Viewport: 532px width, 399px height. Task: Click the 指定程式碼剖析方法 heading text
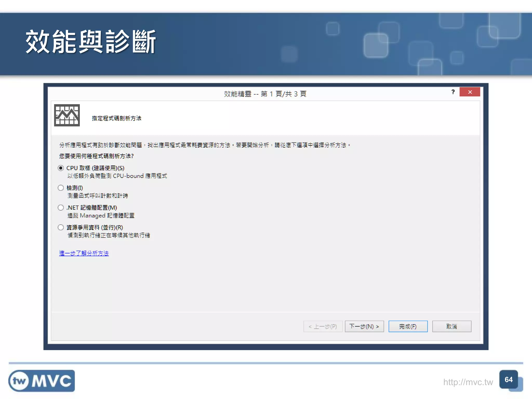117,118
